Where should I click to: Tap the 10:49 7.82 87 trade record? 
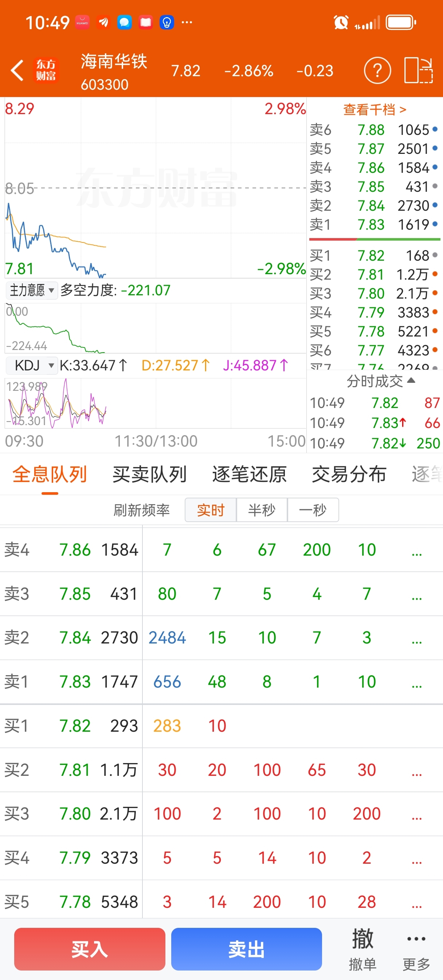coord(375,403)
